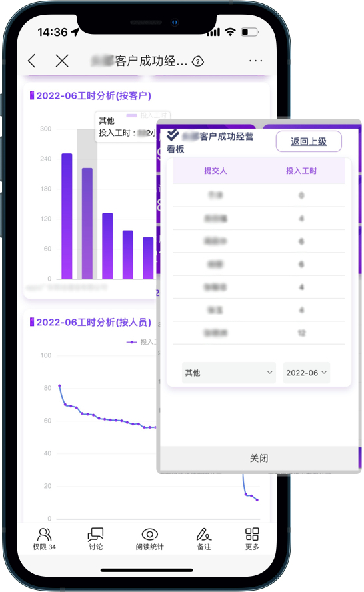The height and width of the screenshot is (592, 364).
Task: Open help question mark icon
Action: click(x=198, y=61)
